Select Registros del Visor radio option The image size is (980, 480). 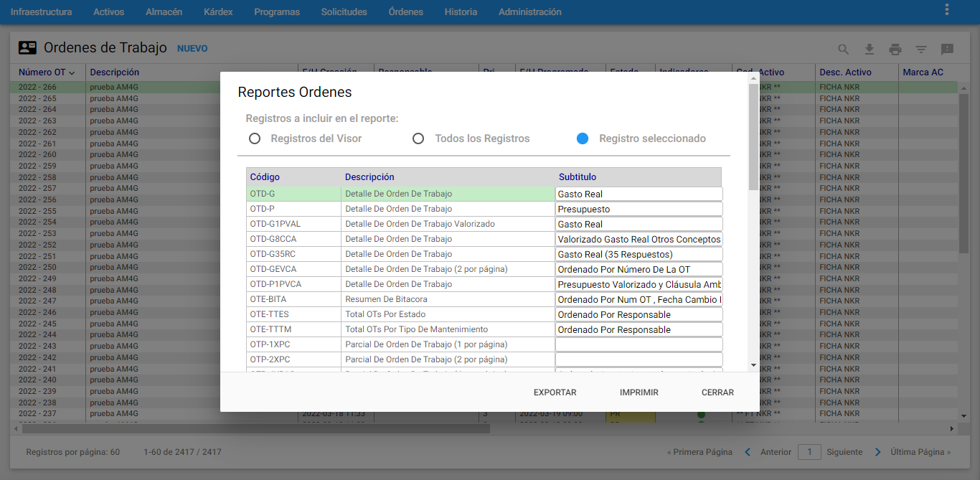pyautogui.click(x=255, y=138)
